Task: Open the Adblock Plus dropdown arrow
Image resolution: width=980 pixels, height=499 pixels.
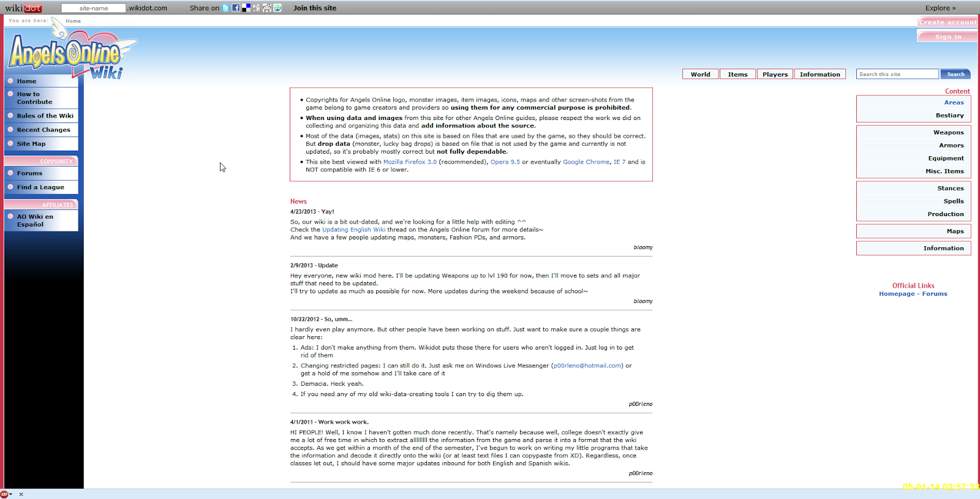Action: 10,494
